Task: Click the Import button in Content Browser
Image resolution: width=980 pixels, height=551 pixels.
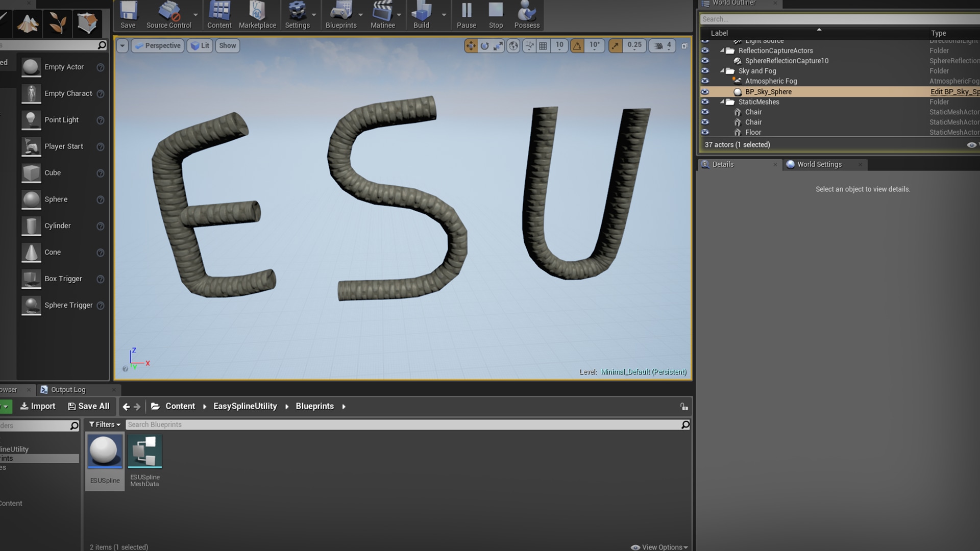Action: pyautogui.click(x=38, y=406)
